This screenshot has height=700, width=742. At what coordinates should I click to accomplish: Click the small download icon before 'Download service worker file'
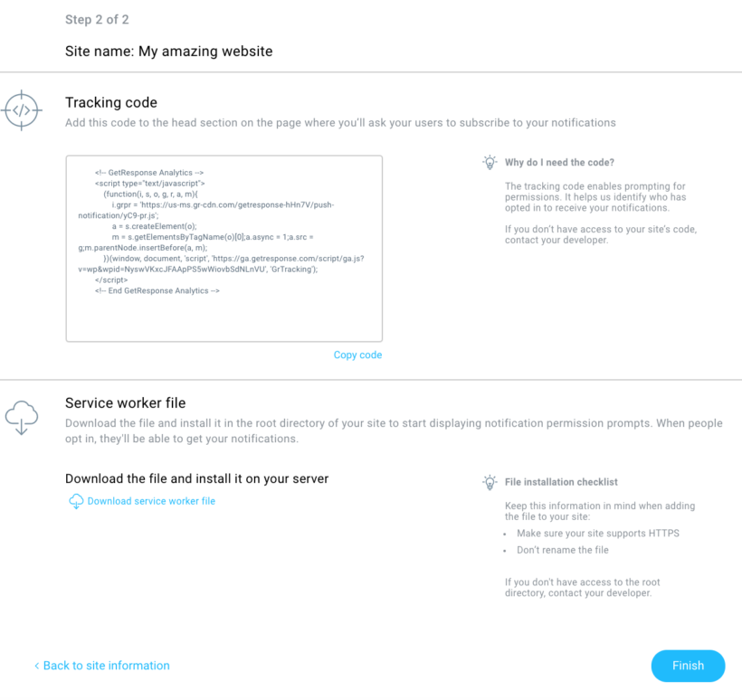tap(76, 500)
